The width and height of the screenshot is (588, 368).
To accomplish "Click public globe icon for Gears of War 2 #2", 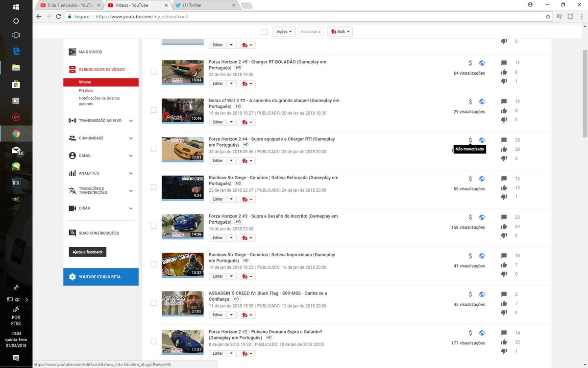I will (x=482, y=102).
